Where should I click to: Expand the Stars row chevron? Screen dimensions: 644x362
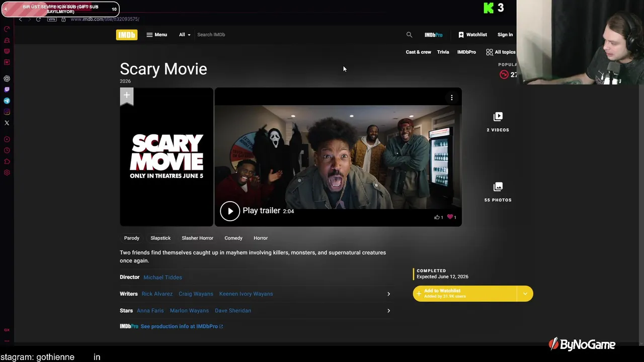[388, 311]
